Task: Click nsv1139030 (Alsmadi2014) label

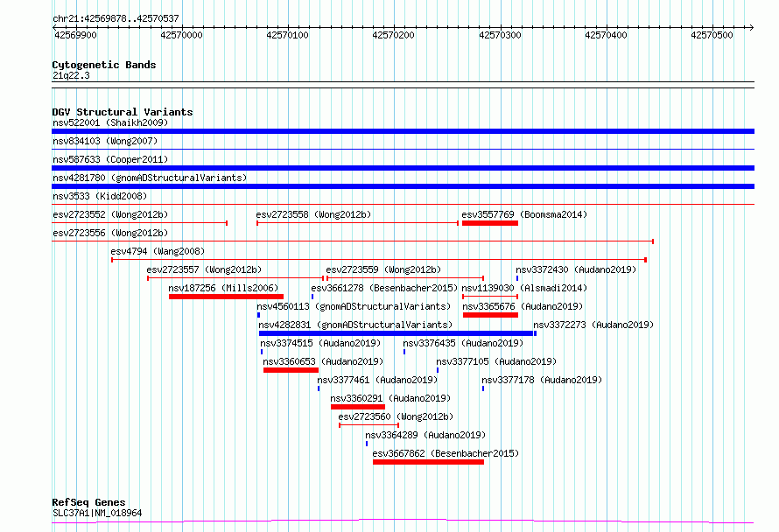Action: point(524,288)
